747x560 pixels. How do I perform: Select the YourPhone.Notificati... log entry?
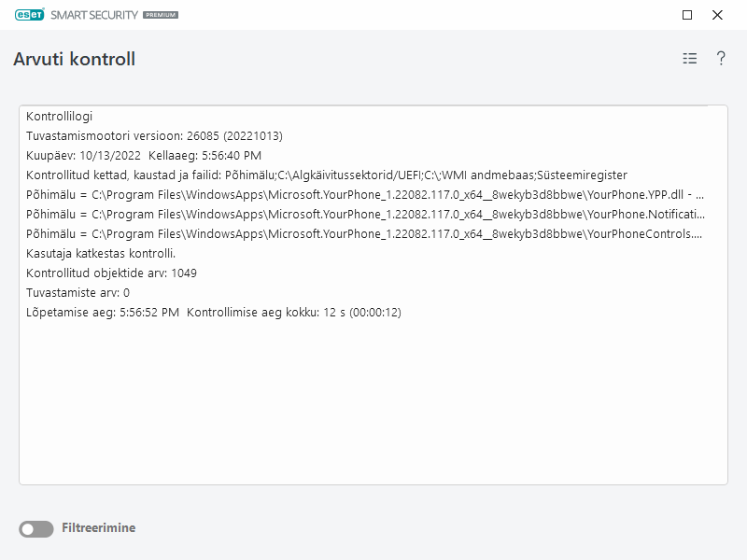pos(364,215)
